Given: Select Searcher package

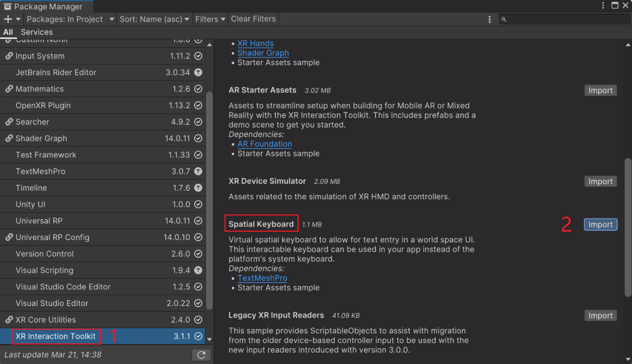Looking at the screenshot, I should pos(103,122).
